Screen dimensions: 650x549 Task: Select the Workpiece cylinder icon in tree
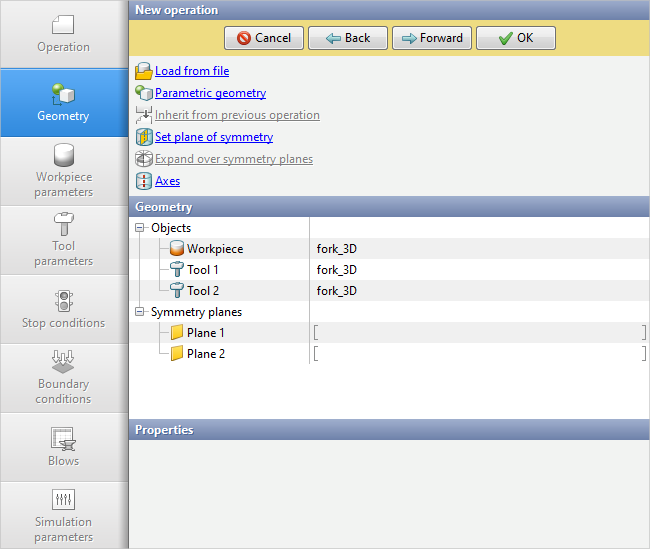point(177,249)
